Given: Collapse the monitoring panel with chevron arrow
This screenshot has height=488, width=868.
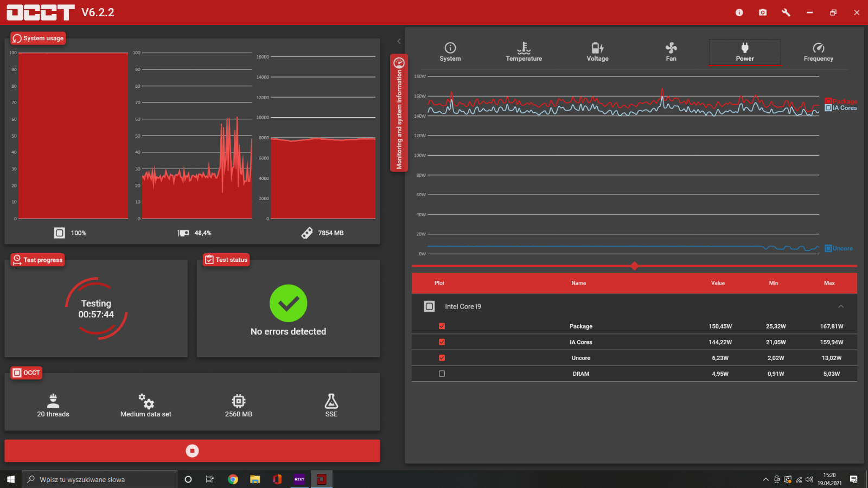Looking at the screenshot, I should pos(399,41).
